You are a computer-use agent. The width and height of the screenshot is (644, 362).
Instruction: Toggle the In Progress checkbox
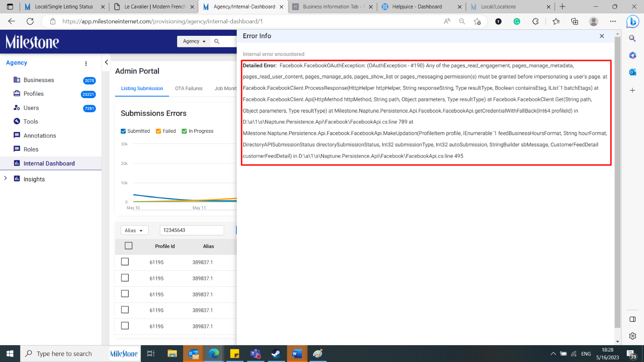click(x=184, y=131)
